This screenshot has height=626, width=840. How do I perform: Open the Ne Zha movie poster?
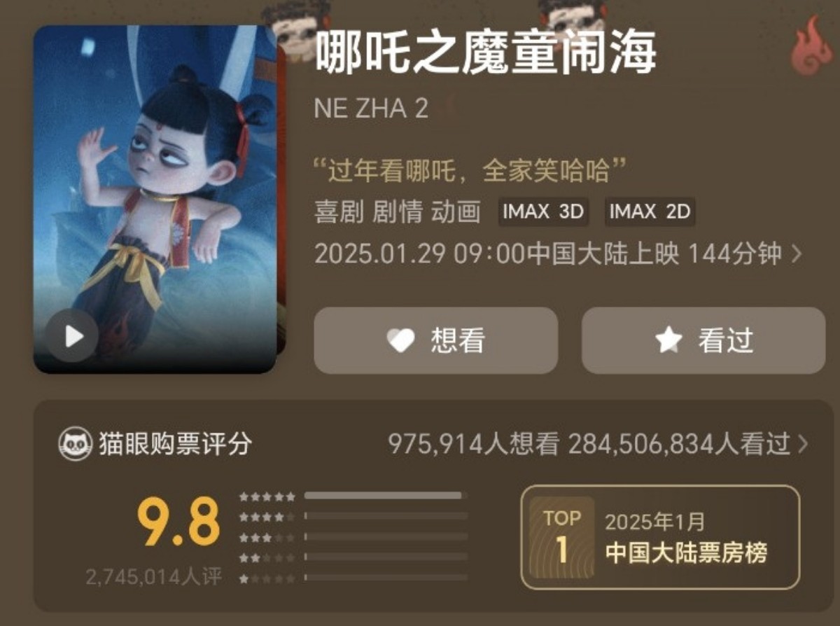click(x=155, y=200)
